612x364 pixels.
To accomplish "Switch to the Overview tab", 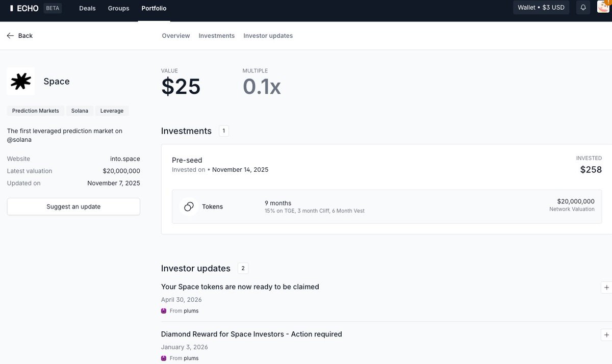I will coord(176,36).
